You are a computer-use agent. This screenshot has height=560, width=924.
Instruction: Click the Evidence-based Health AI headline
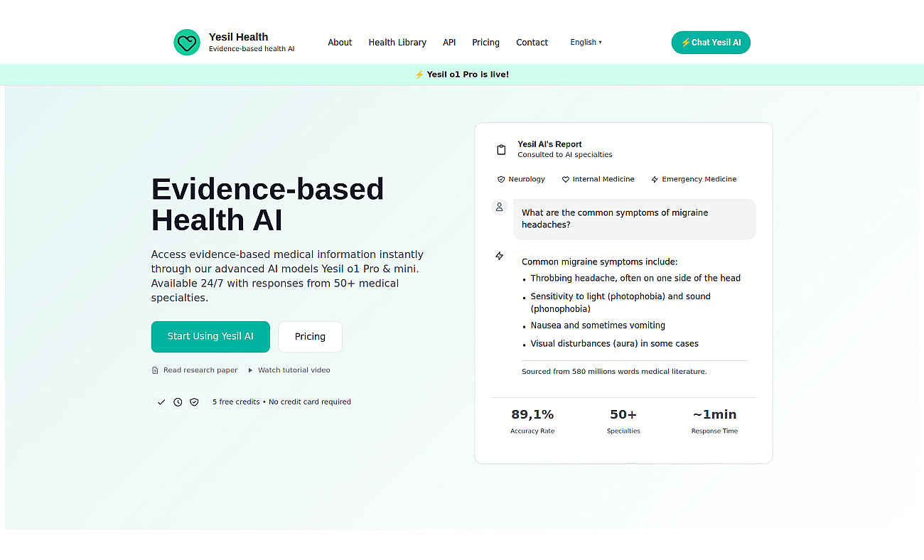pyautogui.click(x=267, y=205)
